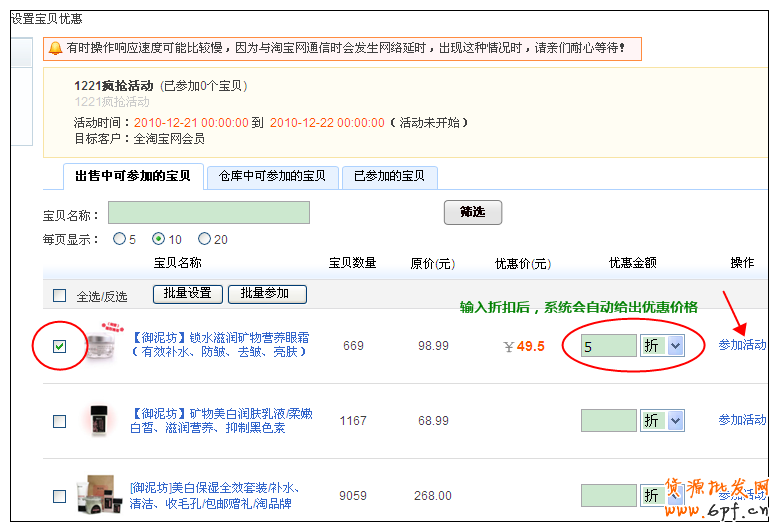Select 20 items per page radio button
The width and height of the screenshot is (779, 532).
pyautogui.click(x=204, y=239)
